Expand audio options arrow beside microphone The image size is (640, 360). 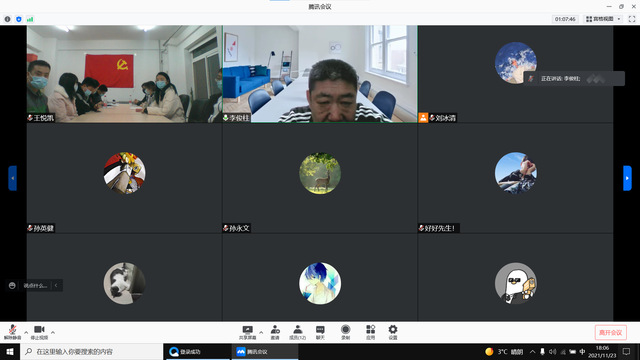click(x=26, y=332)
